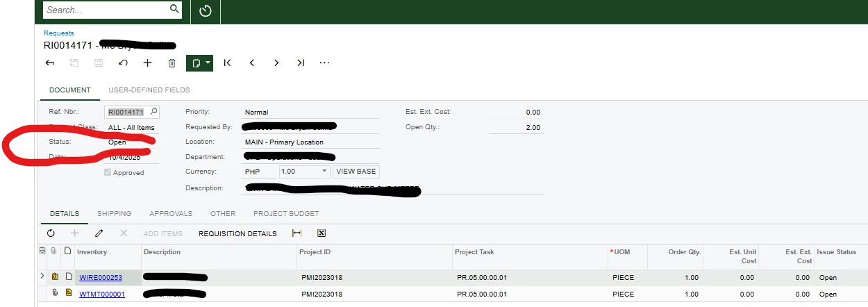
Task: Click the Request Class ALL - All Items value
Action: pos(131,127)
